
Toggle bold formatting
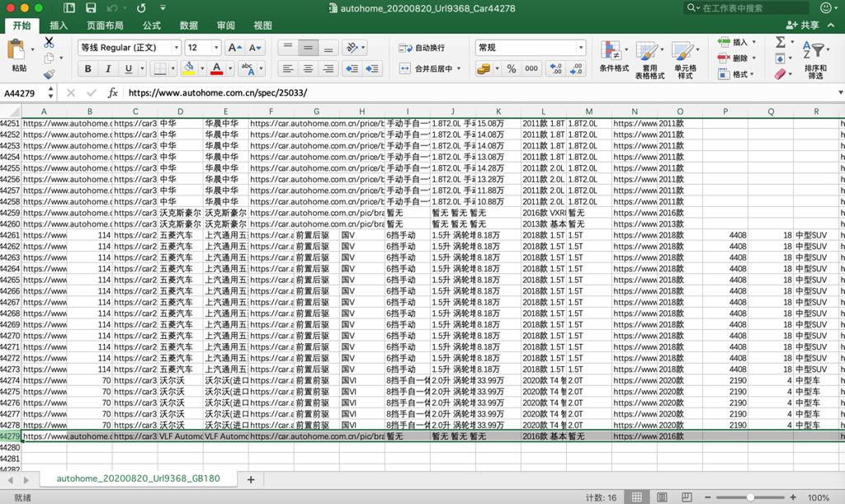[x=87, y=68]
